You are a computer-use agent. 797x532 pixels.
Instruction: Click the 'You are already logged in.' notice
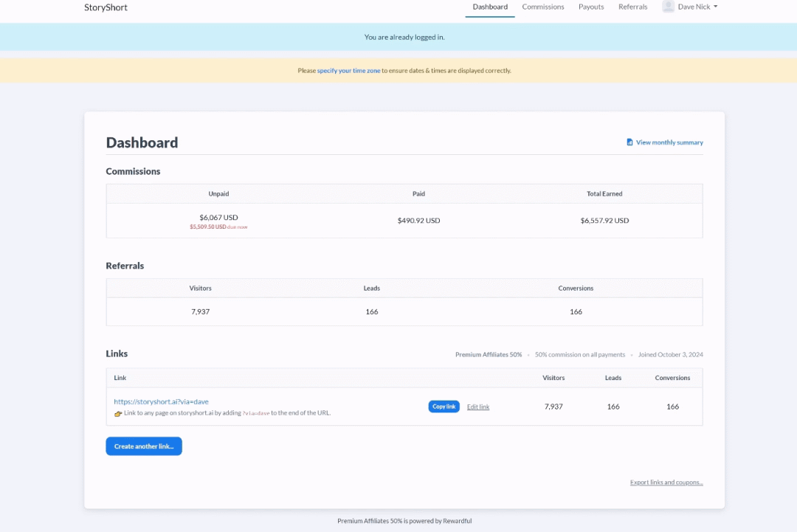(404, 37)
